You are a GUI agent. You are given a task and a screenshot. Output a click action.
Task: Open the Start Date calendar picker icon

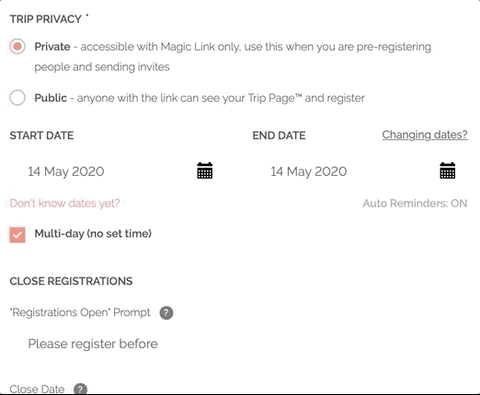(x=205, y=171)
